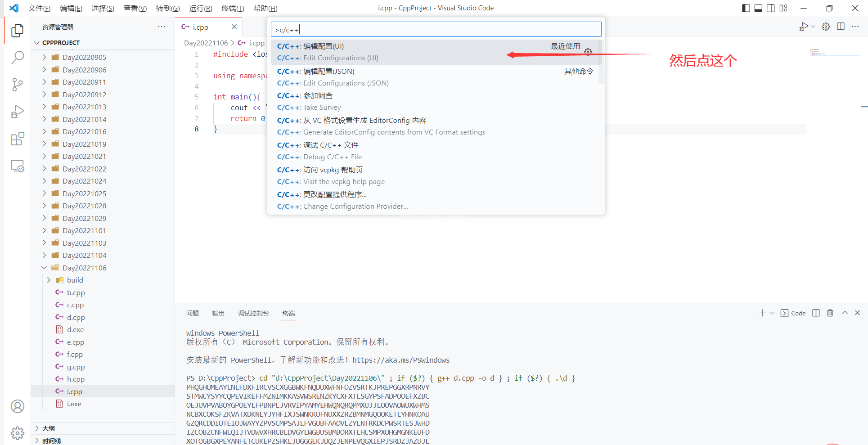
Task: Click the command palette list scrollbar
Action: tap(601, 62)
